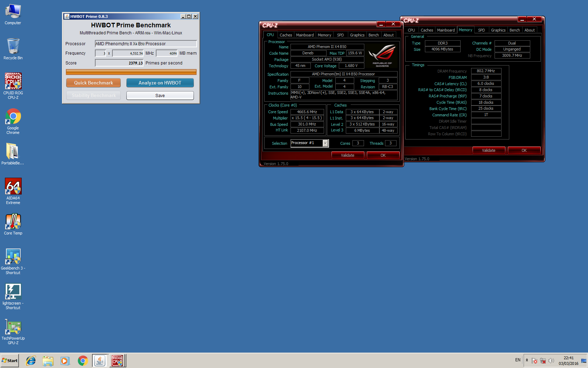588x368 pixels.
Task: Click the Code Name value Deneb
Action: pyautogui.click(x=308, y=53)
